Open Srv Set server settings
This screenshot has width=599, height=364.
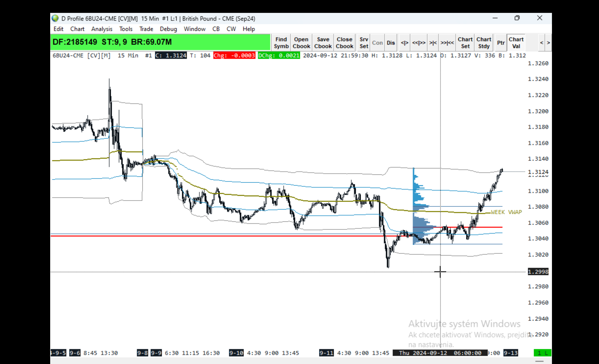pyautogui.click(x=364, y=43)
